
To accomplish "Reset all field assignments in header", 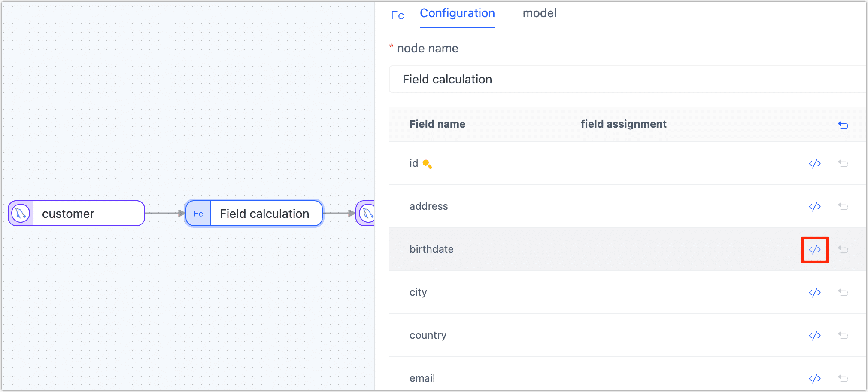I will (x=843, y=125).
